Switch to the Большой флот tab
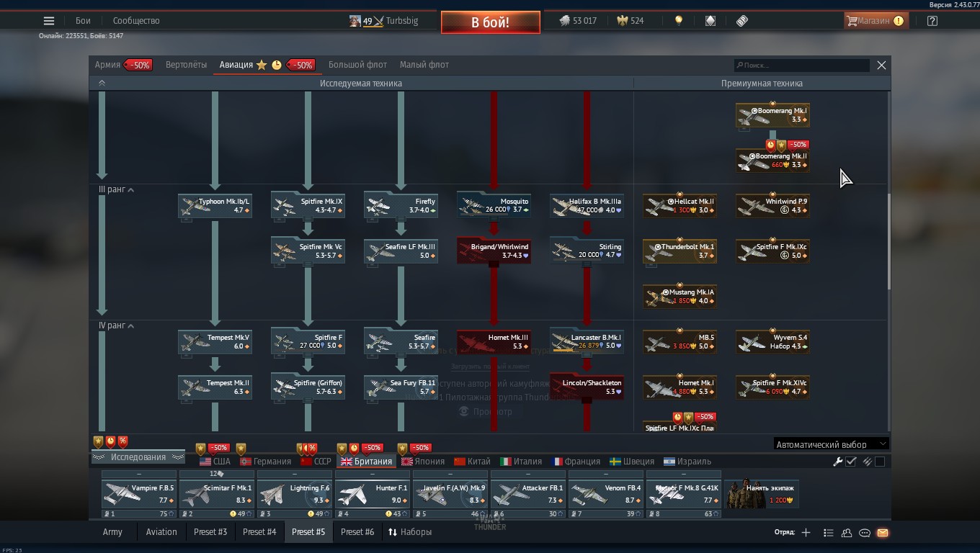The height and width of the screenshot is (553, 980). tap(357, 65)
